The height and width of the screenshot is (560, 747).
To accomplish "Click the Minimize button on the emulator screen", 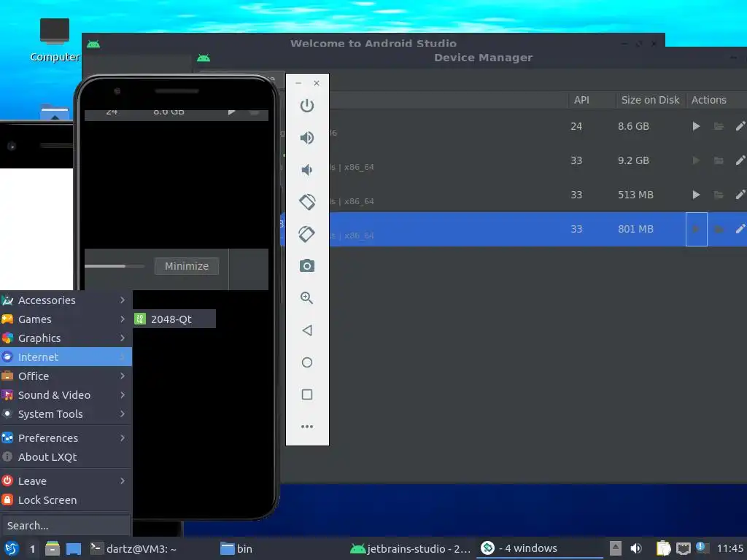I will coord(187,266).
